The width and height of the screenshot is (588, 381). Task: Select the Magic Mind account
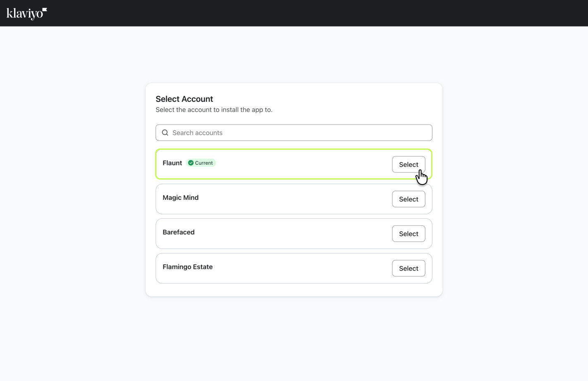pos(408,199)
